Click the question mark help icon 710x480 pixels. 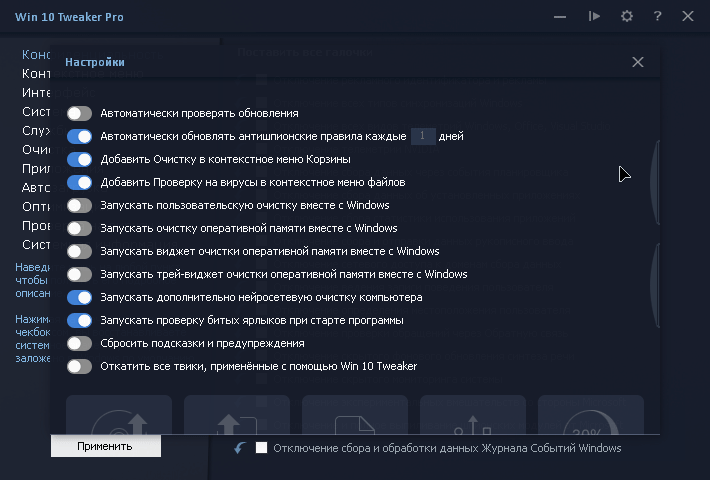coord(657,16)
